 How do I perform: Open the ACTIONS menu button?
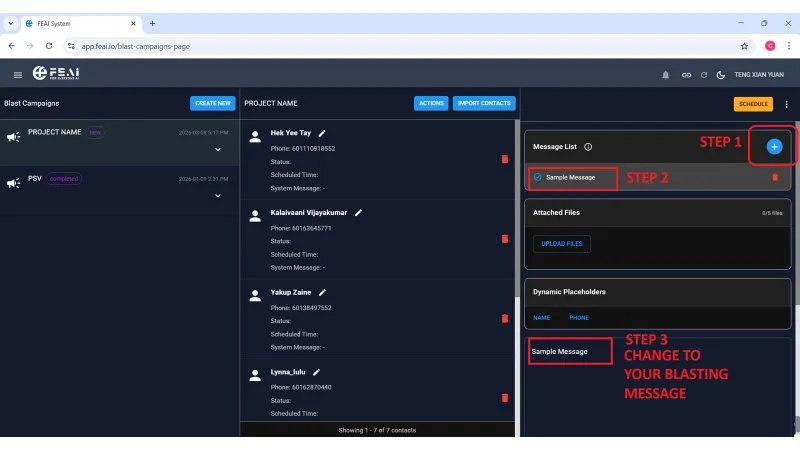coord(431,103)
